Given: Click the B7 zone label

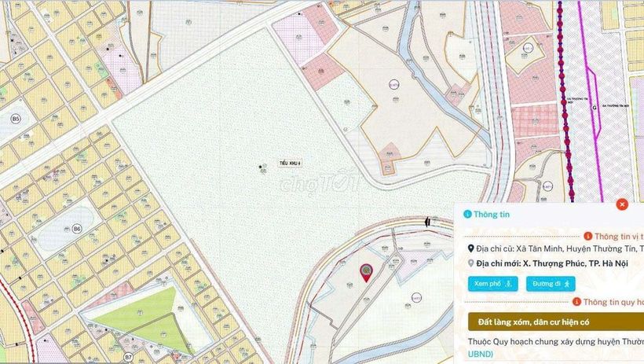Looking at the screenshot, I should tap(128, 357).
